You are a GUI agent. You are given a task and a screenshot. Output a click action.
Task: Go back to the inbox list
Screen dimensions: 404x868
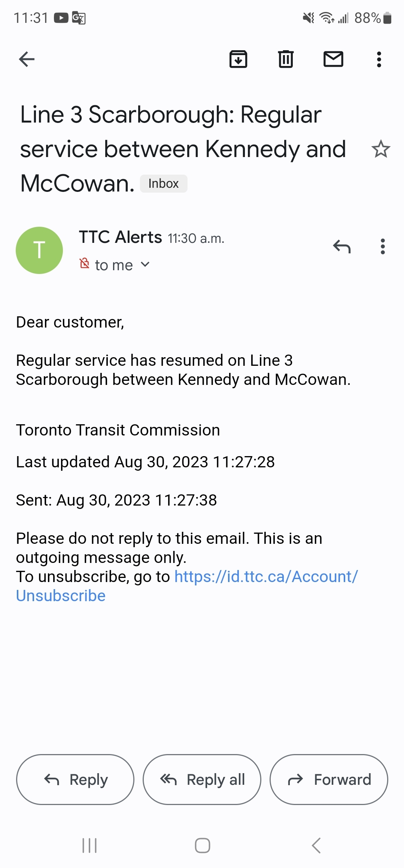tap(27, 59)
